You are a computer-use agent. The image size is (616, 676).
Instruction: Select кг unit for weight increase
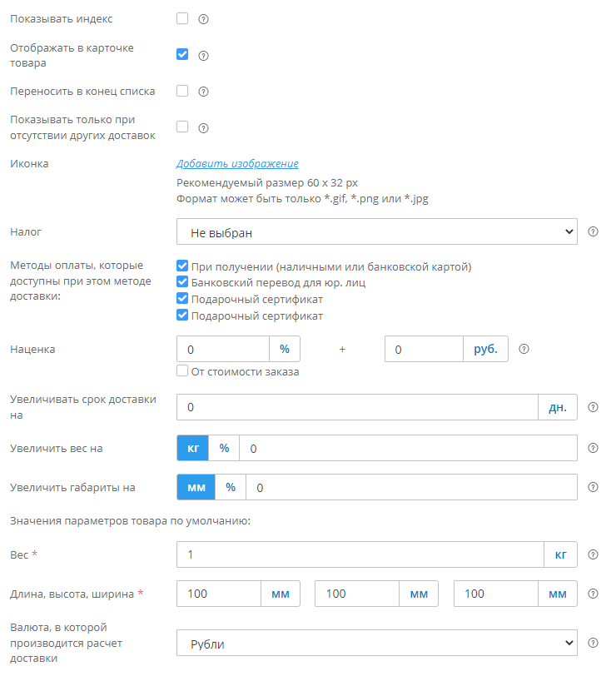click(x=193, y=448)
